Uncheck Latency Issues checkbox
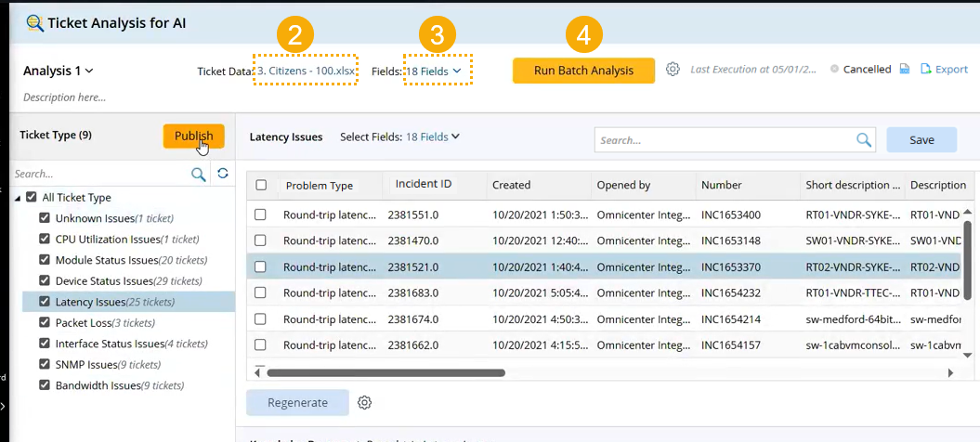Image resolution: width=980 pixels, height=442 pixels. click(45, 302)
